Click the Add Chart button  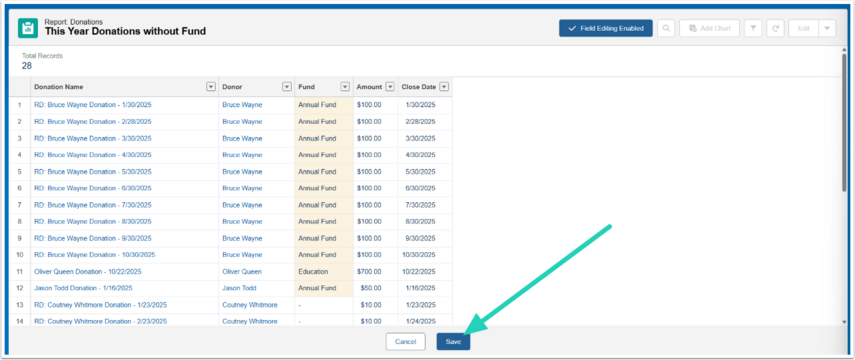click(x=709, y=28)
